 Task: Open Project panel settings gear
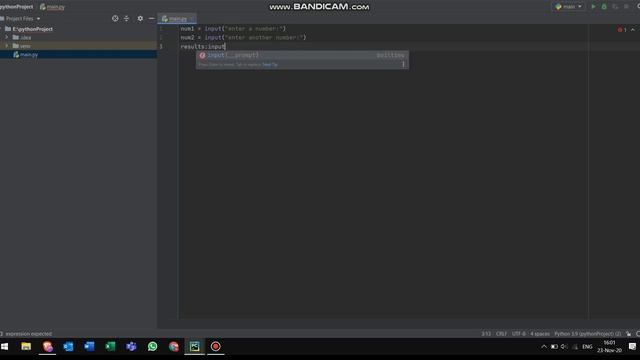click(x=140, y=18)
